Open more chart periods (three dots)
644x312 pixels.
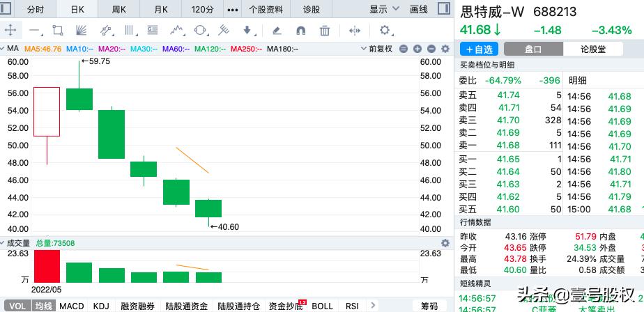233,10
